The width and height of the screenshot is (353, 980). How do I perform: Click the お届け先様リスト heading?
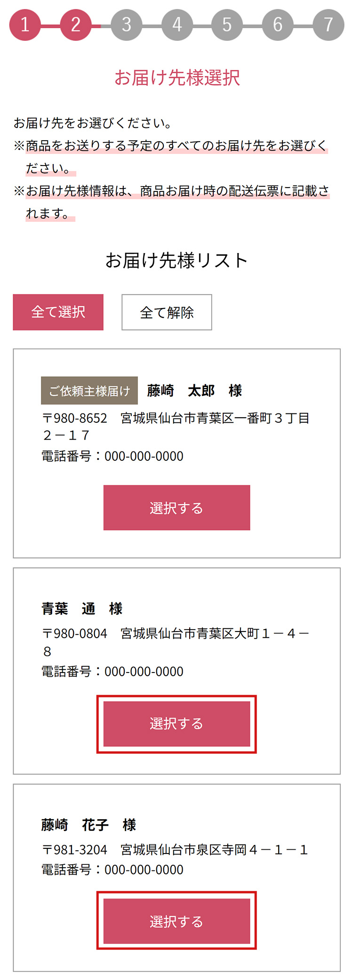(x=176, y=260)
